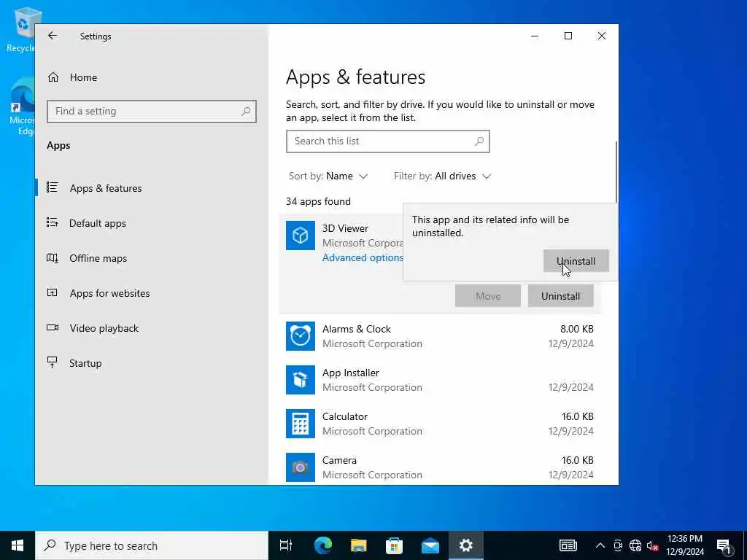This screenshot has height=560, width=747.
Task: Open the notification Action Center
Action: click(x=724, y=545)
